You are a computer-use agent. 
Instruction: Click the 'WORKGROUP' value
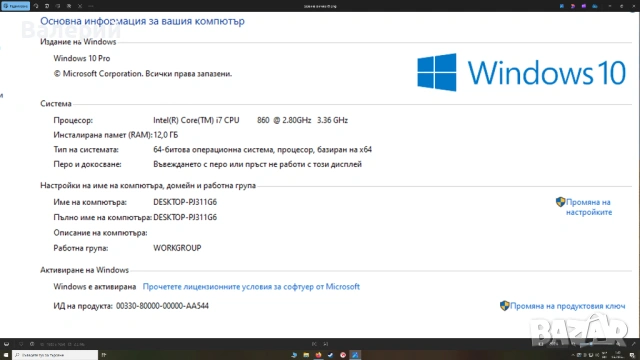(177, 248)
